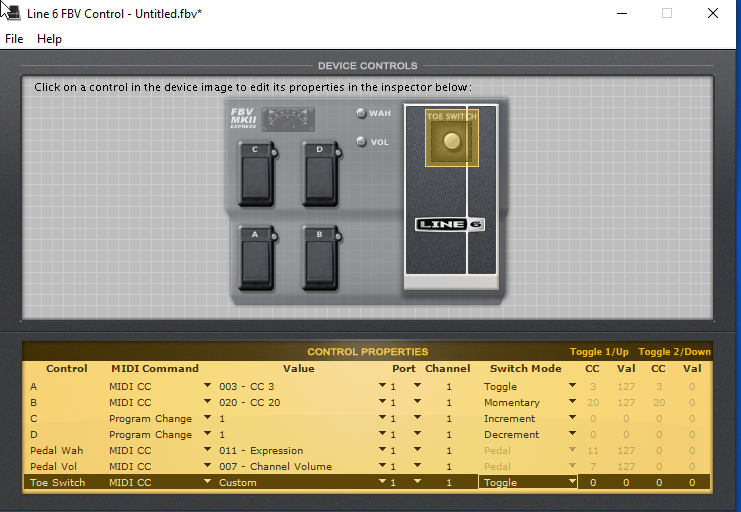Image resolution: width=741 pixels, height=512 pixels.
Task: Open Switch Mode dropdown showing Momentary
Action: 572,402
